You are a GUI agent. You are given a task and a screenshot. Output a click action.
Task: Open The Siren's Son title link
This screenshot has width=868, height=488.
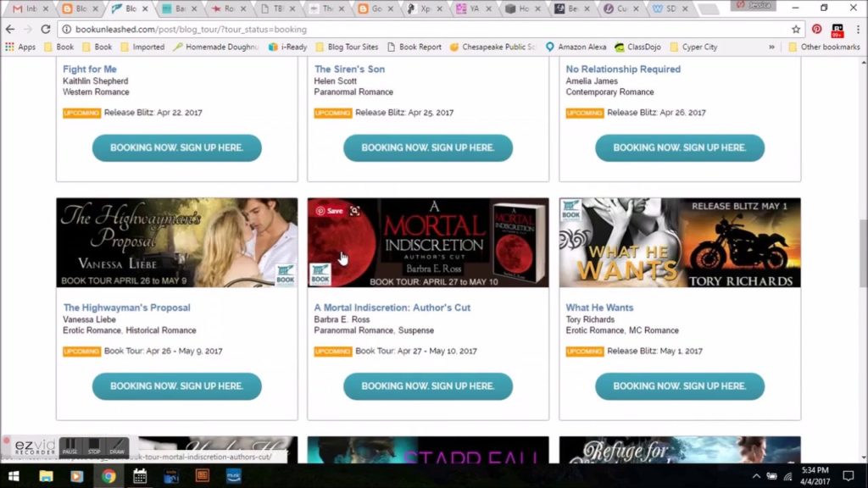(x=349, y=69)
